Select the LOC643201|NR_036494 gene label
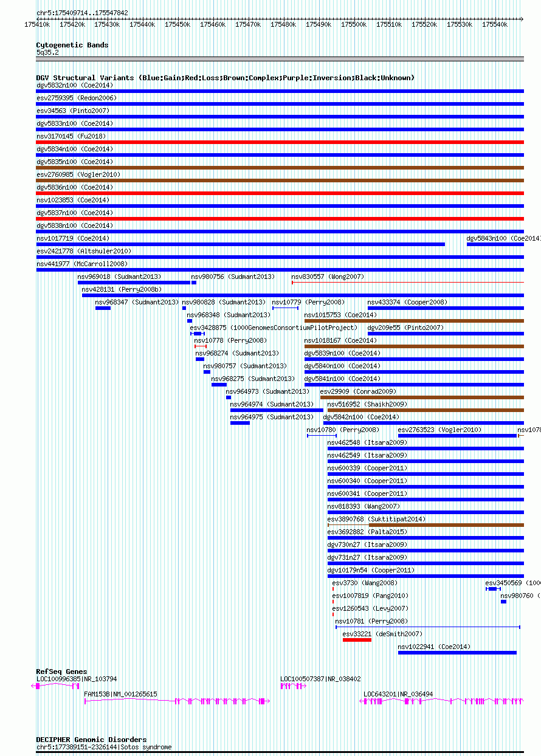The height and width of the screenshot is (756, 541). (399, 694)
